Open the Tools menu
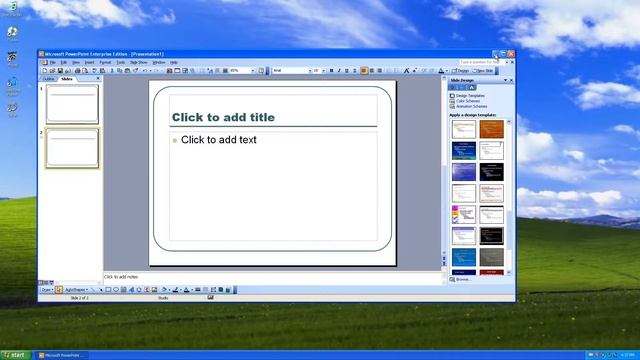640x360 pixels. coord(121,62)
